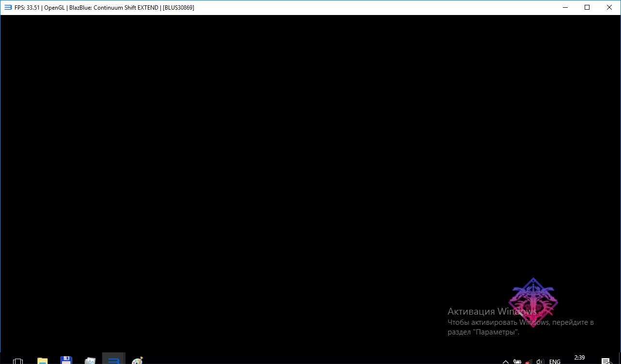Click the battery power tray icon
Screen dimensions: 621x364
click(517, 362)
